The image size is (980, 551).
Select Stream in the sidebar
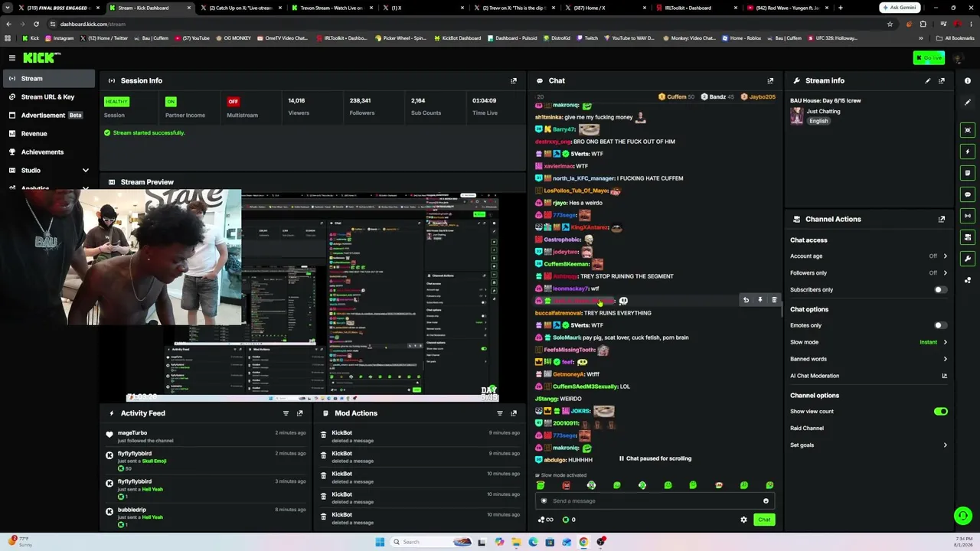pos(49,78)
